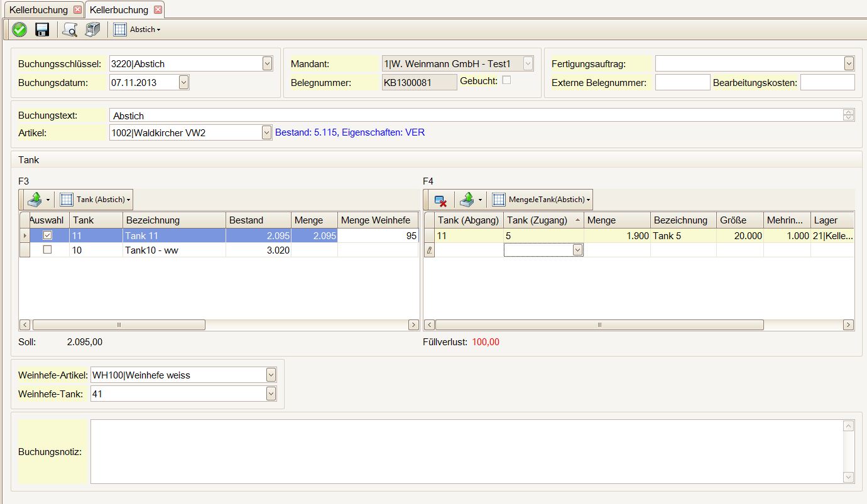
Task: Sort by the Bestand column header
Action: [x=258, y=220]
